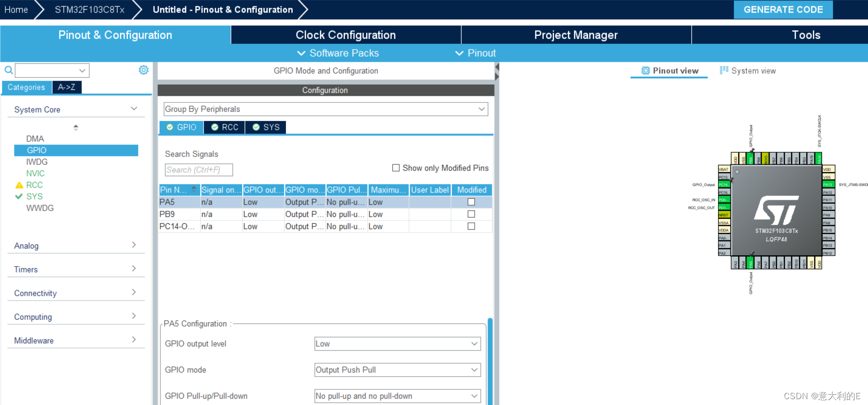Select the NRST pin on the chip
The height and width of the screenshot is (405, 868).
[724, 215]
